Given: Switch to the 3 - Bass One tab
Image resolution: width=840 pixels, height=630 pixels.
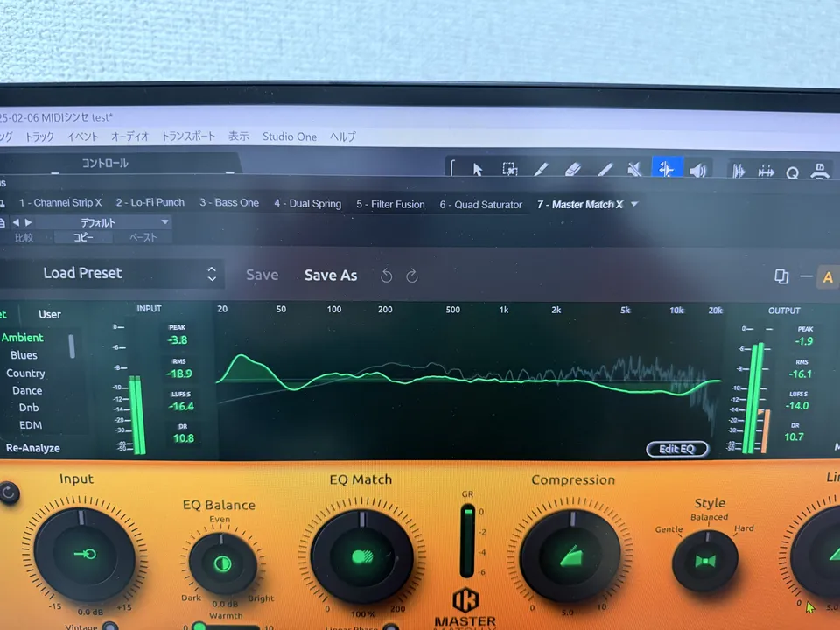Looking at the screenshot, I should point(229,203).
